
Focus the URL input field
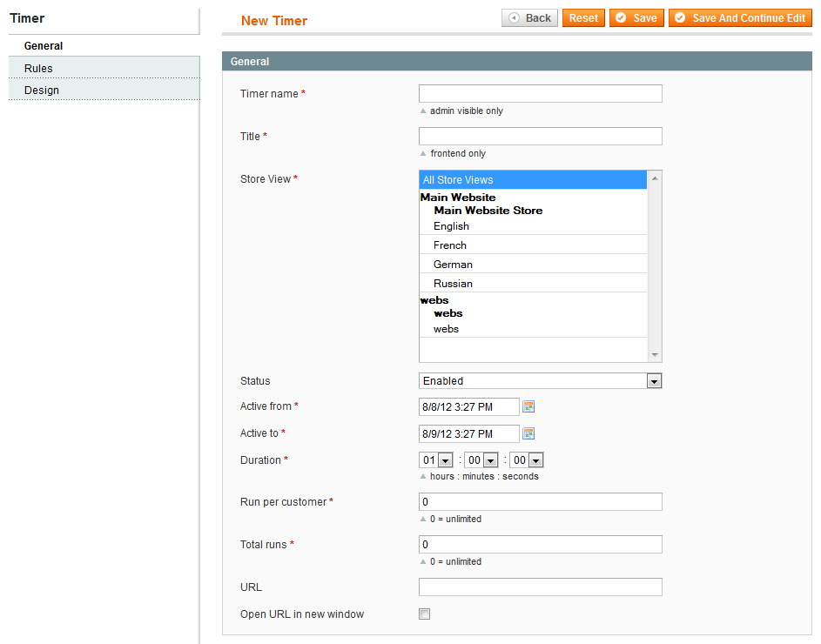pyautogui.click(x=540, y=587)
